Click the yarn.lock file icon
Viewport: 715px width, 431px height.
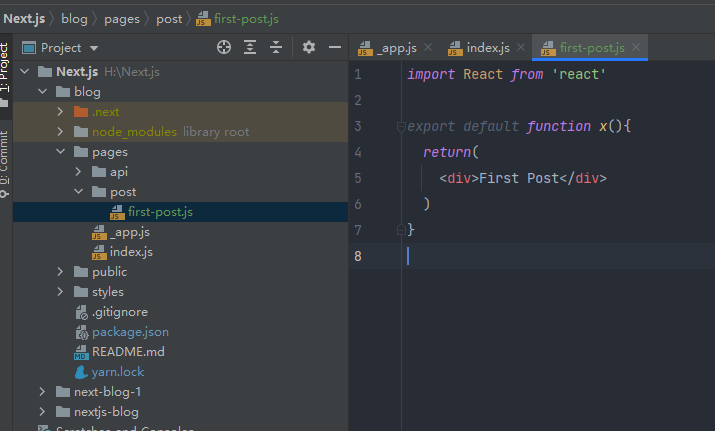81,372
